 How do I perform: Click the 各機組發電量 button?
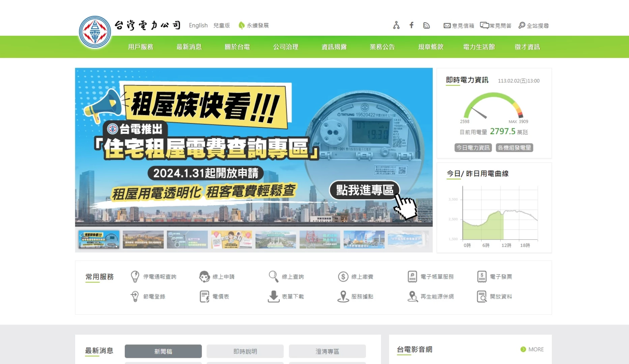[x=514, y=148]
